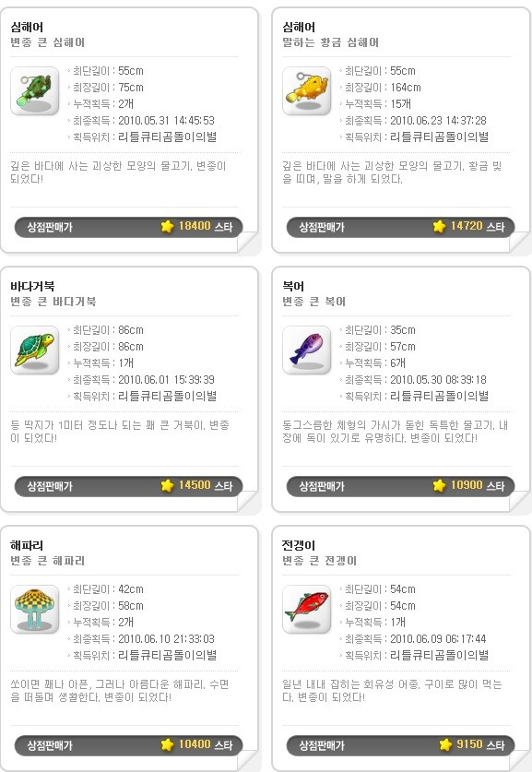Select the green sea turtle icon
The image size is (532, 772).
(34, 350)
